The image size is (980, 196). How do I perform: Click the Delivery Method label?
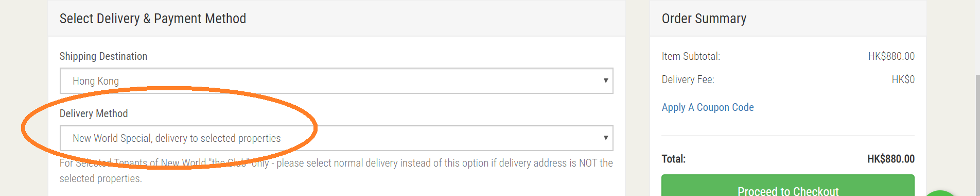click(94, 113)
